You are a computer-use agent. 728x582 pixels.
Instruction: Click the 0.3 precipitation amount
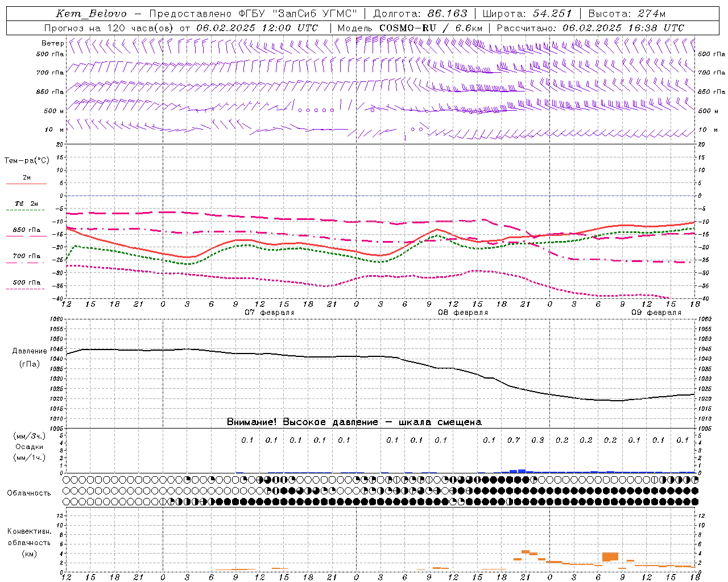click(x=537, y=440)
